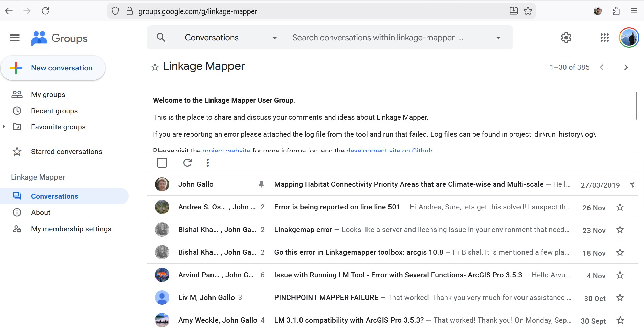
Task: Star the Linkage Mapper group title
Action: point(155,67)
